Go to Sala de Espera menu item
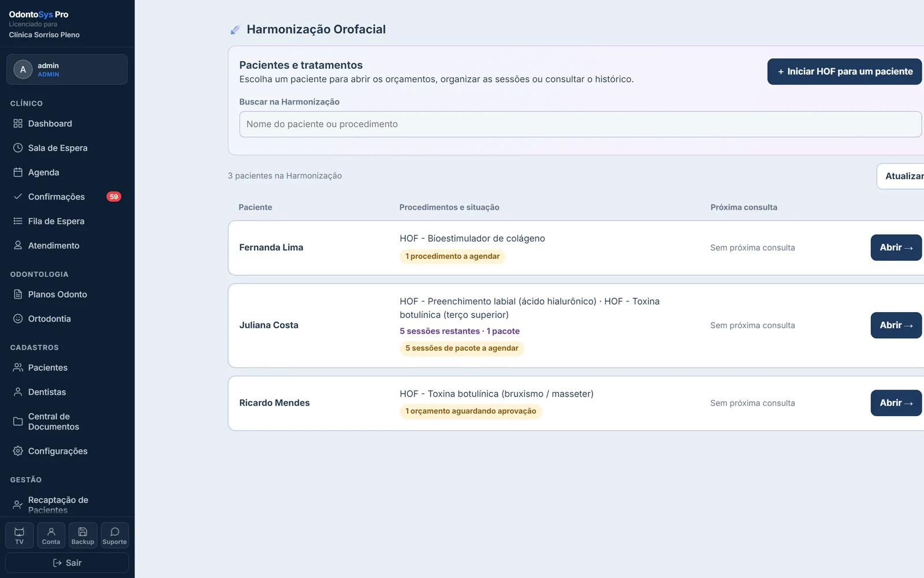The image size is (924, 578). coord(67,148)
